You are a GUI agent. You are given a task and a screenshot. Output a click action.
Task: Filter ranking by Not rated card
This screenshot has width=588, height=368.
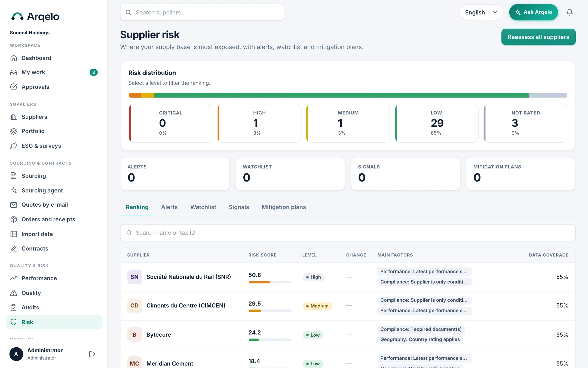coord(525,123)
